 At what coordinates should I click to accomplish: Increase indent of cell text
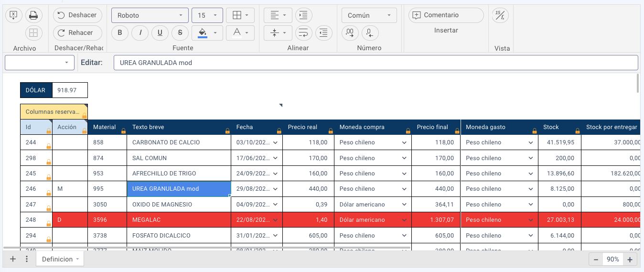[303, 15]
